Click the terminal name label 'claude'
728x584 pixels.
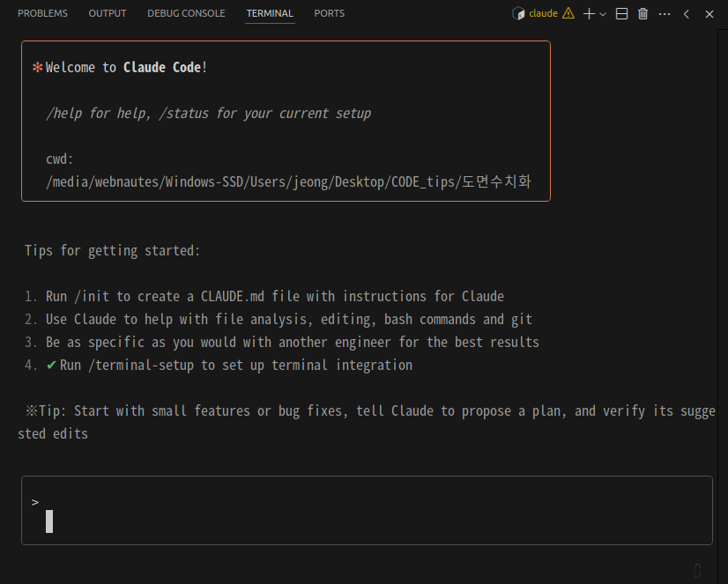(543, 13)
